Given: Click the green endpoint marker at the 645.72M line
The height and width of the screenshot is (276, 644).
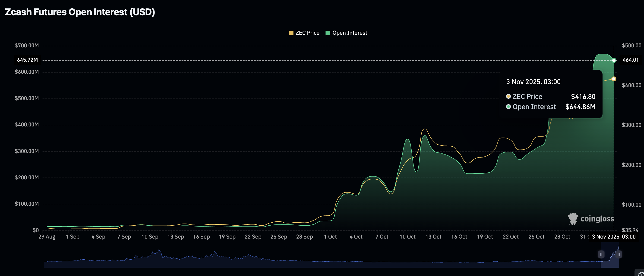Looking at the screenshot, I should pyautogui.click(x=614, y=60).
